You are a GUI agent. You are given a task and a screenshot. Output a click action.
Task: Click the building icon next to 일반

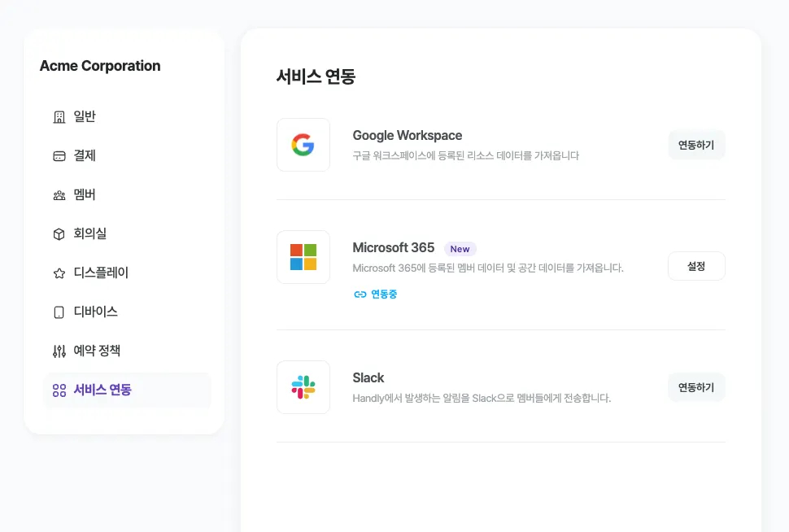coord(59,117)
